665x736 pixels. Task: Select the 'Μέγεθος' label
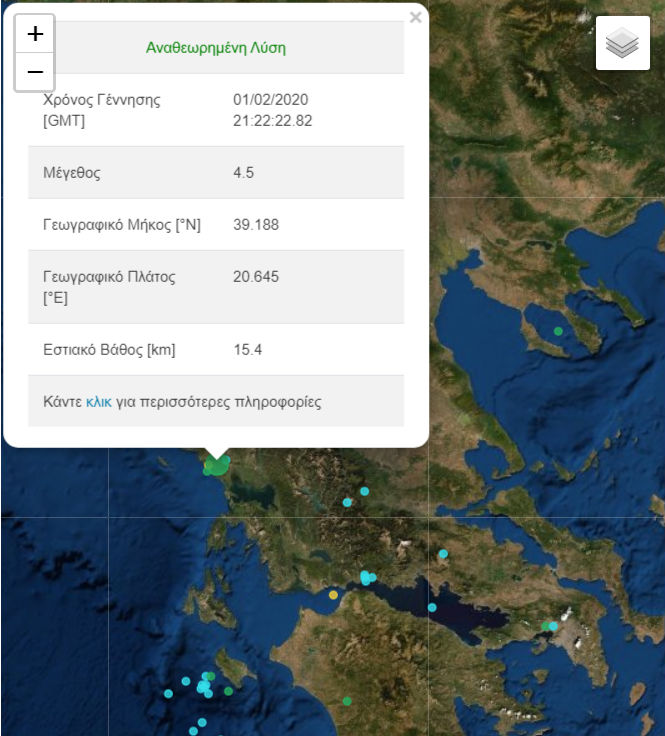[x=72, y=173]
